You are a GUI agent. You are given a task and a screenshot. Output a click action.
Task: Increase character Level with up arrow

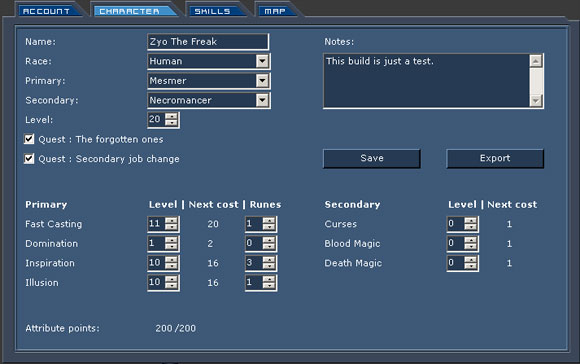coord(171,116)
